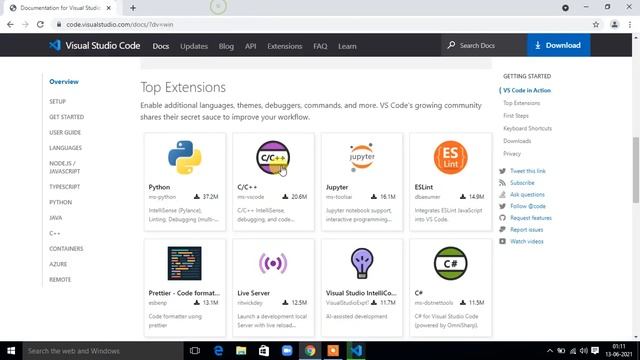Click the page vertical scrollbar thumb
Viewport: 640px width, 360px height.
pyautogui.click(x=636, y=170)
